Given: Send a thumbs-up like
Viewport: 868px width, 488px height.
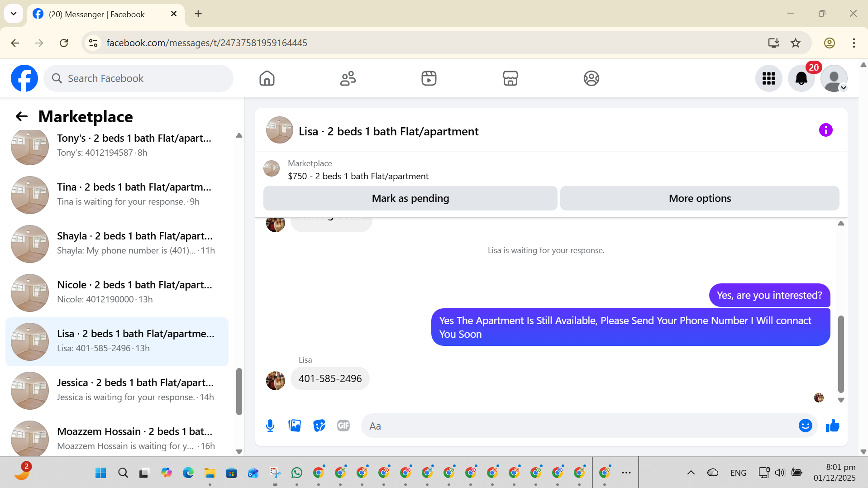Looking at the screenshot, I should (x=833, y=426).
